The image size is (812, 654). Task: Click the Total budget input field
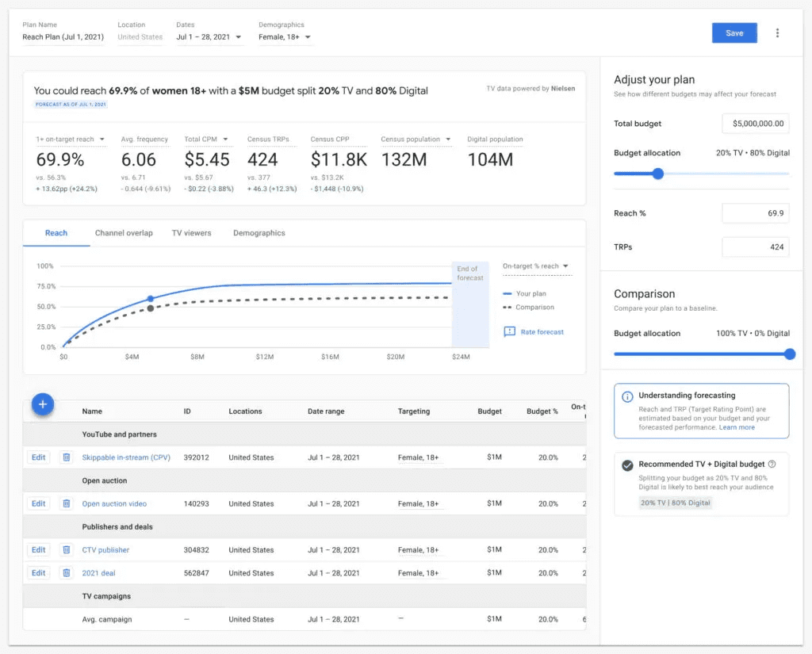pos(755,124)
